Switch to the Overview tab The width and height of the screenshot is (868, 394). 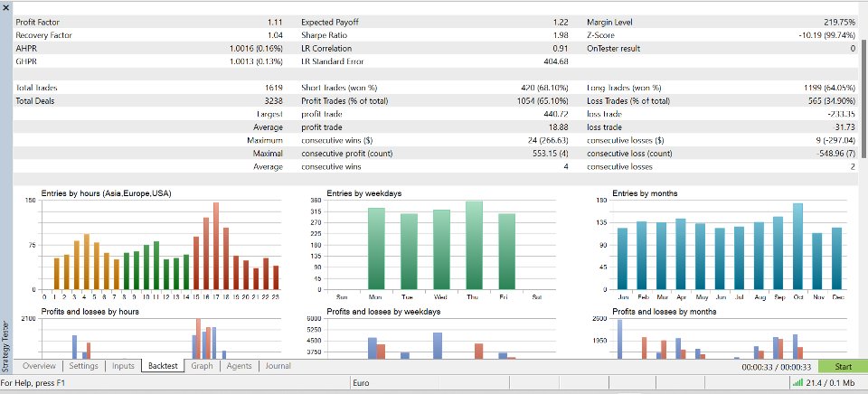point(39,366)
